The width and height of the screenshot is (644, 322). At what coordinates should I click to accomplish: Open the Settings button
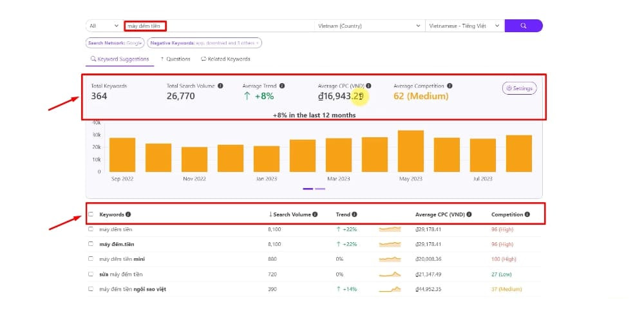[x=519, y=88]
